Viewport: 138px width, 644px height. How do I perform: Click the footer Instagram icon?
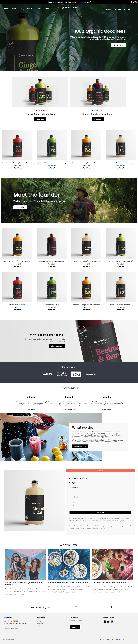(112, 622)
